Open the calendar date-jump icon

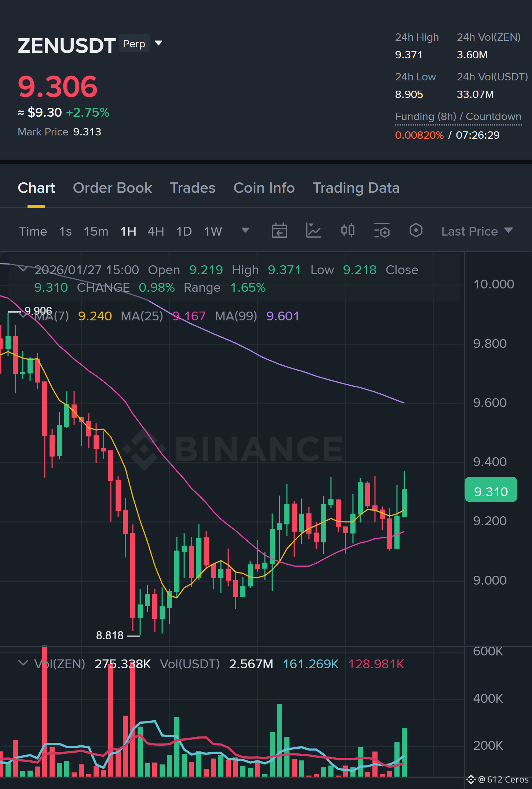click(279, 231)
